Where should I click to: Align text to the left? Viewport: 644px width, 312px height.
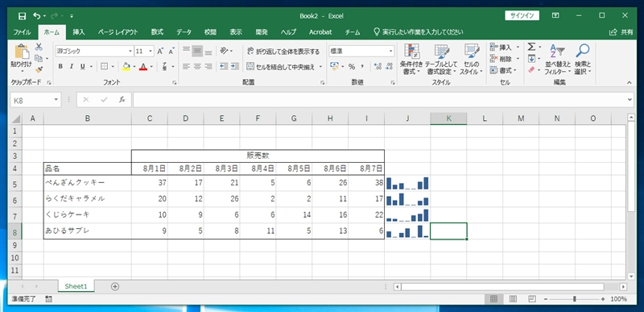pos(187,66)
